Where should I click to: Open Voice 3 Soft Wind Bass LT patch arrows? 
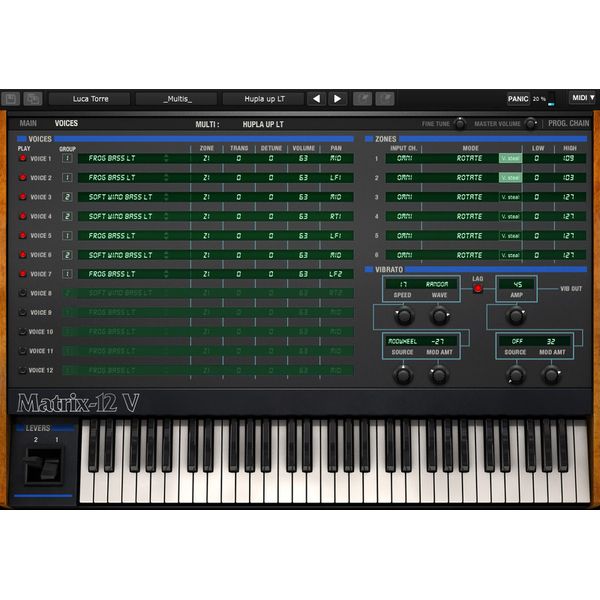tap(166, 197)
